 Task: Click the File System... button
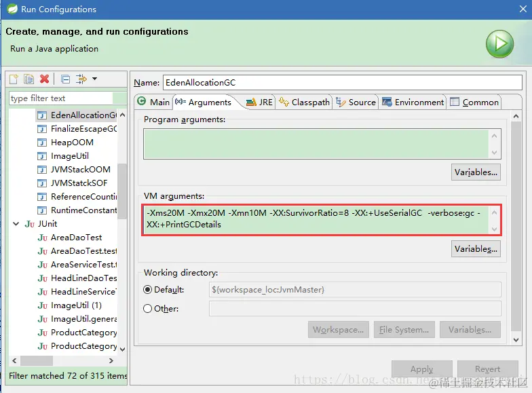(x=404, y=330)
